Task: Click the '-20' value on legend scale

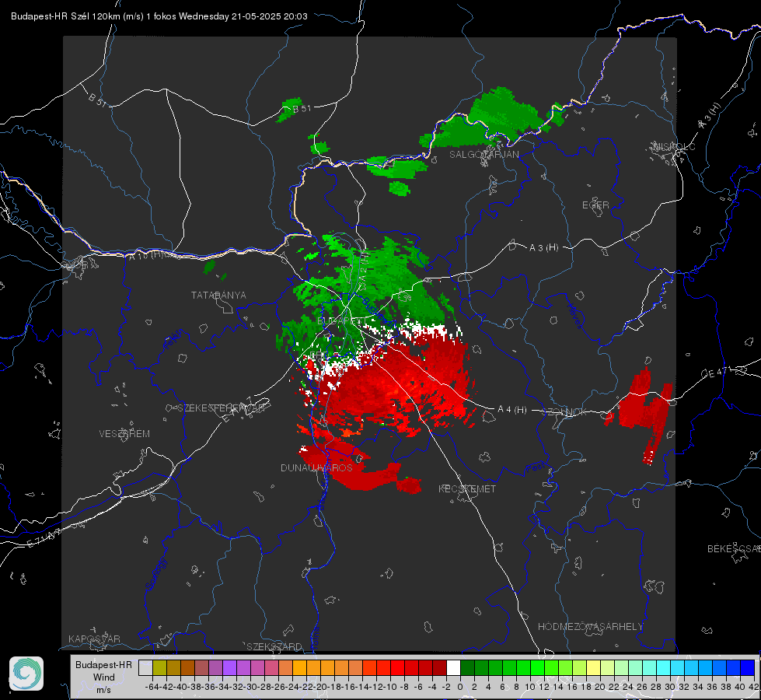Action: coord(320,687)
